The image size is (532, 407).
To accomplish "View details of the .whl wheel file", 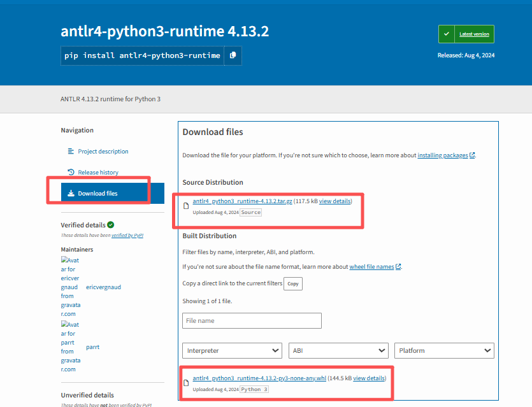I will pyautogui.click(x=369, y=378).
